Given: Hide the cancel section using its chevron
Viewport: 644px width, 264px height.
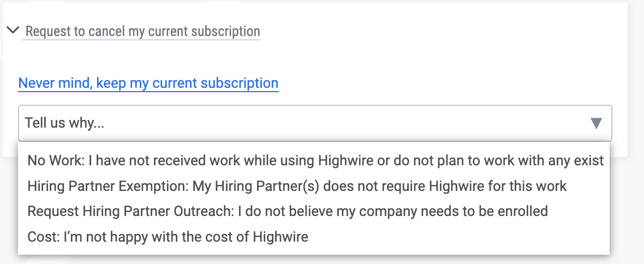Looking at the screenshot, I should click(13, 31).
